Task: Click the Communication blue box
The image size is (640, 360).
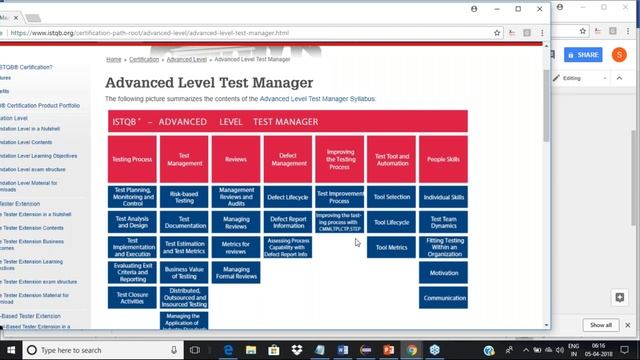Action: (443, 298)
